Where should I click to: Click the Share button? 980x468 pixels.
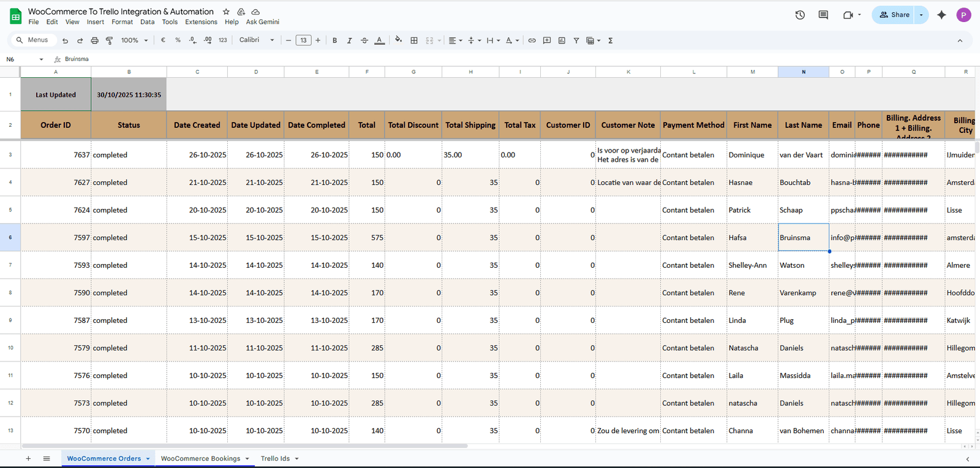click(x=894, y=15)
